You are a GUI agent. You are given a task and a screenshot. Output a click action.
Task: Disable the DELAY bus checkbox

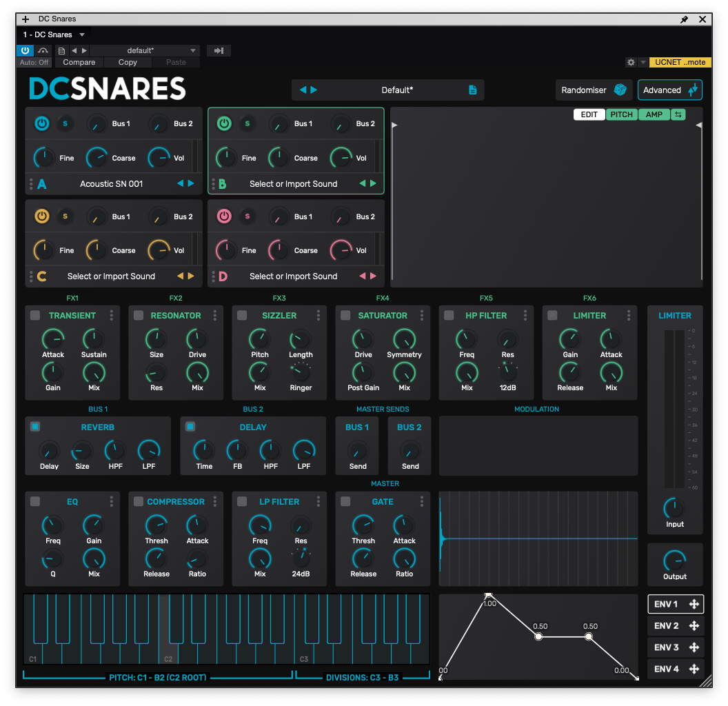(x=190, y=426)
